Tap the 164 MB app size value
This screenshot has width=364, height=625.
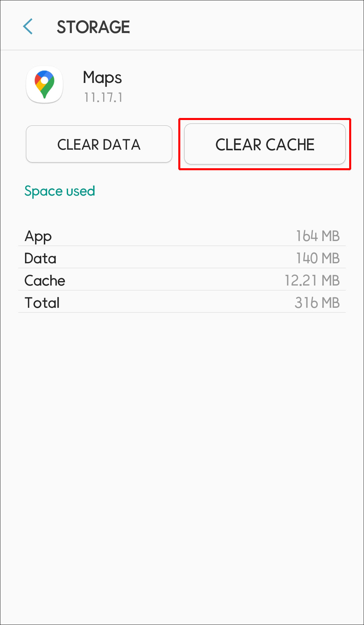pyautogui.click(x=317, y=236)
